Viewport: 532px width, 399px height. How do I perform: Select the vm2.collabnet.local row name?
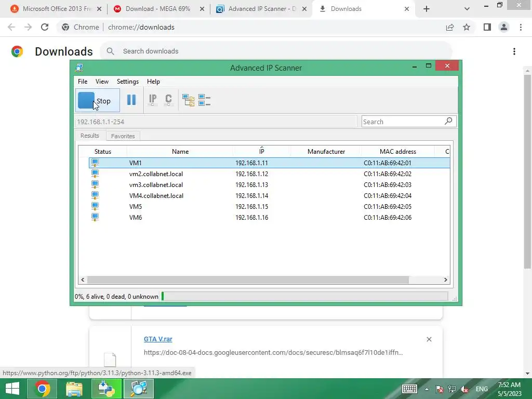(x=156, y=174)
